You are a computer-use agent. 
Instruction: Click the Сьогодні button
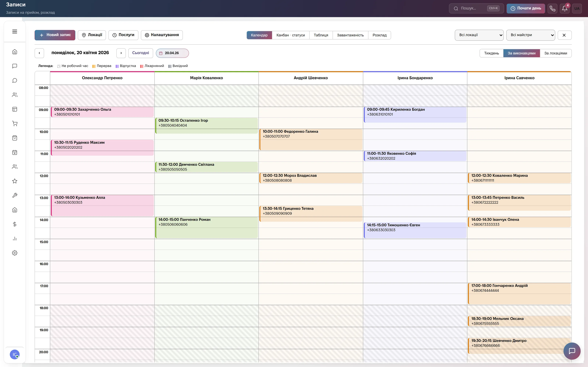click(x=140, y=53)
